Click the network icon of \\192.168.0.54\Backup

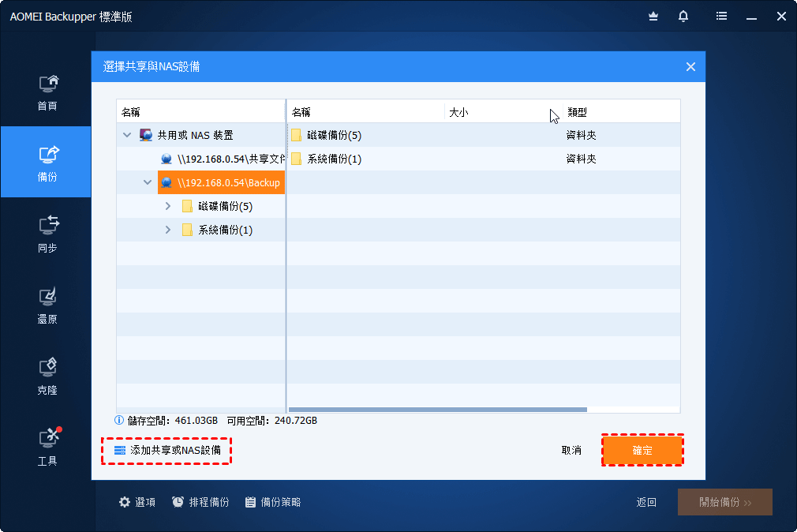coord(167,182)
